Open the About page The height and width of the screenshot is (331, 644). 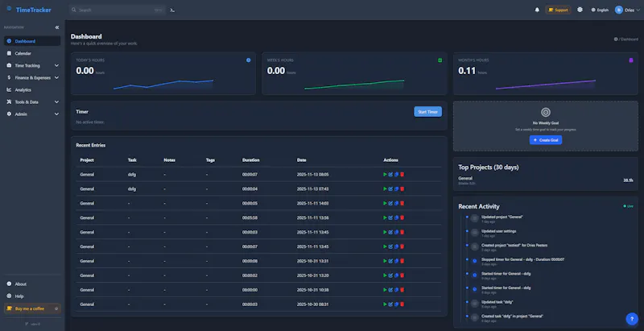pyautogui.click(x=32, y=283)
